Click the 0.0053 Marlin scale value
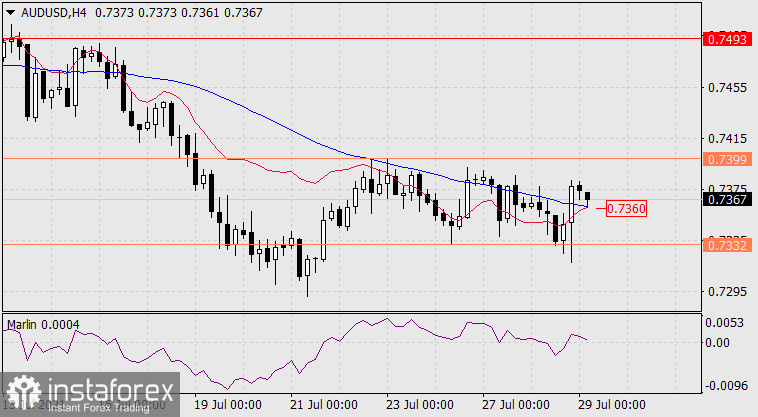Viewport: 758px width, 417px height. pyautogui.click(x=725, y=322)
